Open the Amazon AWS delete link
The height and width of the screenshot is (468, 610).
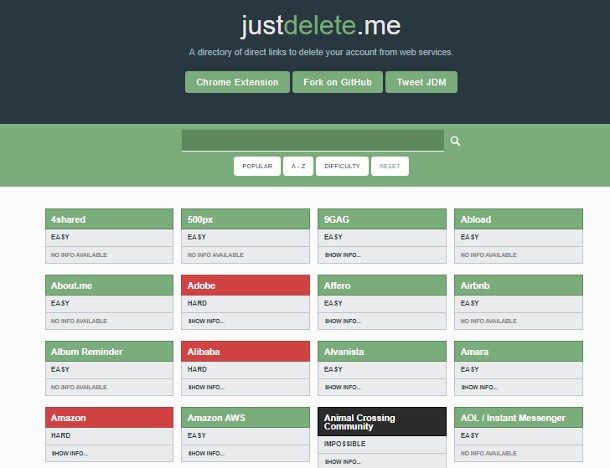pos(245,417)
